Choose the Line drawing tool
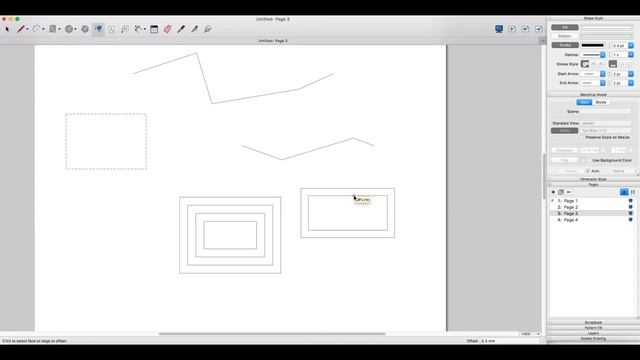Viewport: 640px width, 360px height. coord(20,29)
